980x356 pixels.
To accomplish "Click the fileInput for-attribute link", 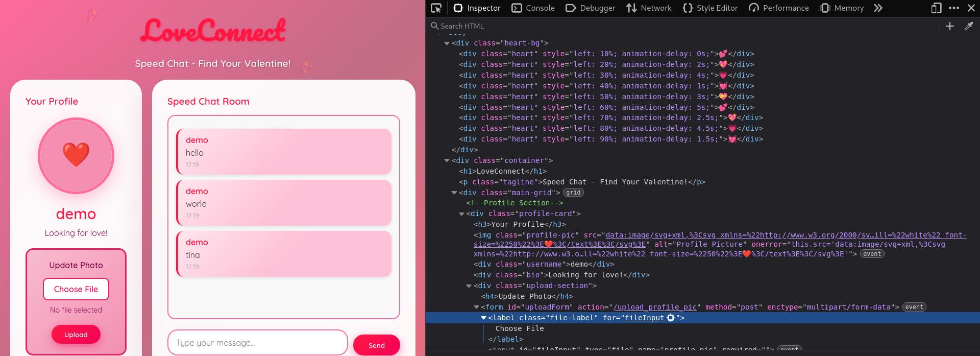I will 645,318.
